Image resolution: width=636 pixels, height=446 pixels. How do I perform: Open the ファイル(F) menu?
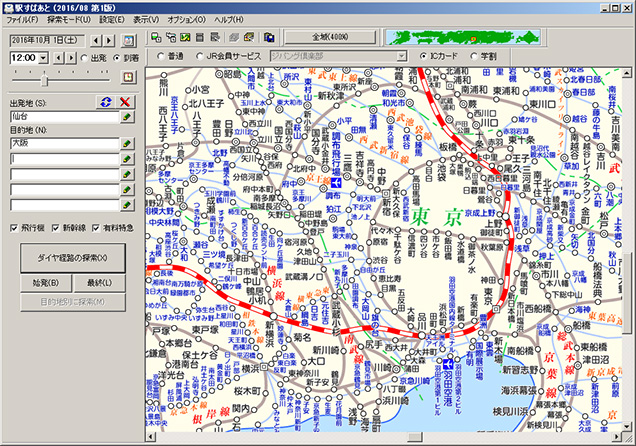click(22, 20)
